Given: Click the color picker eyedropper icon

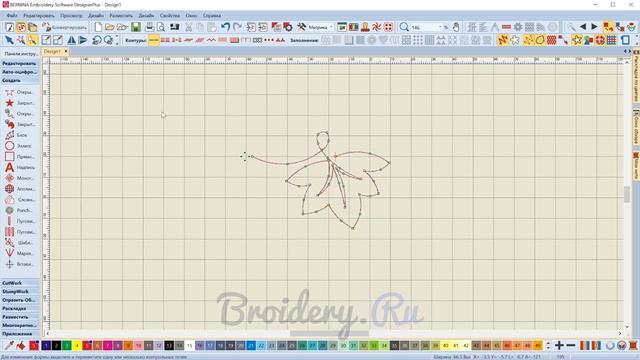Looking at the screenshot, I should pyautogui.click(x=9, y=346).
